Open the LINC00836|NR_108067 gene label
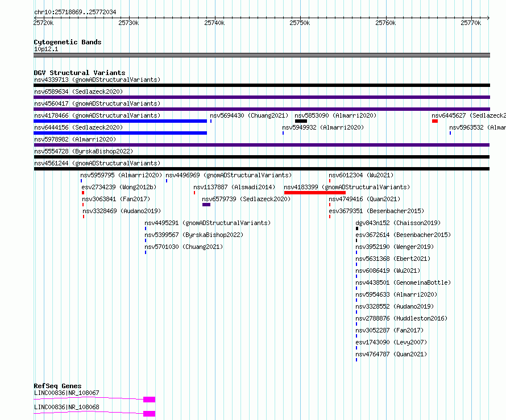Image resolution: width=506 pixels, height=420 pixels. pyautogui.click(x=67, y=393)
